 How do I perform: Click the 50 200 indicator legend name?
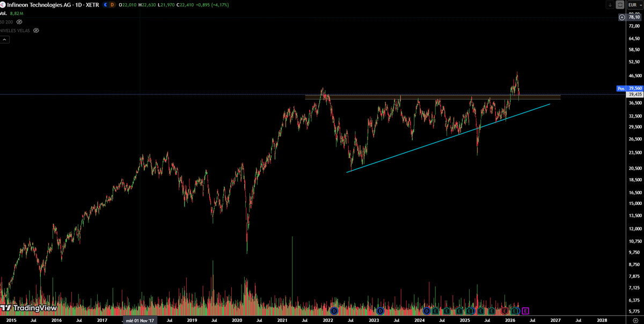pyautogui.click(x=7, y=22)
